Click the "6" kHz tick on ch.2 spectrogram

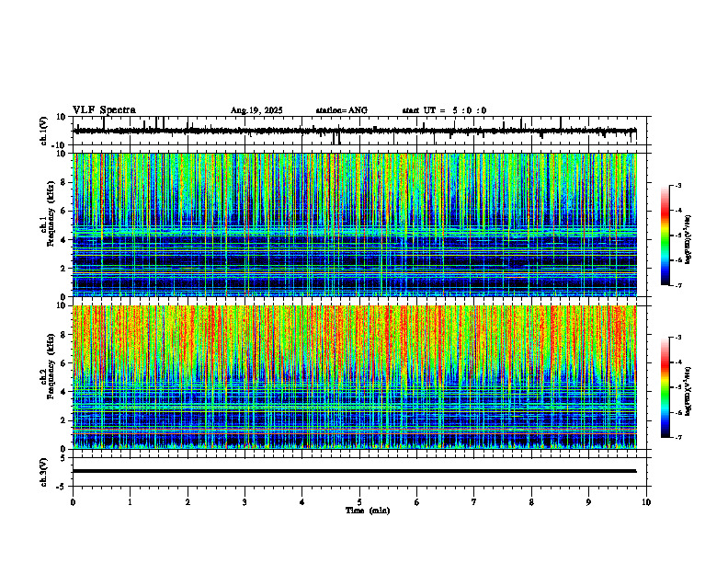pos(64,363)
